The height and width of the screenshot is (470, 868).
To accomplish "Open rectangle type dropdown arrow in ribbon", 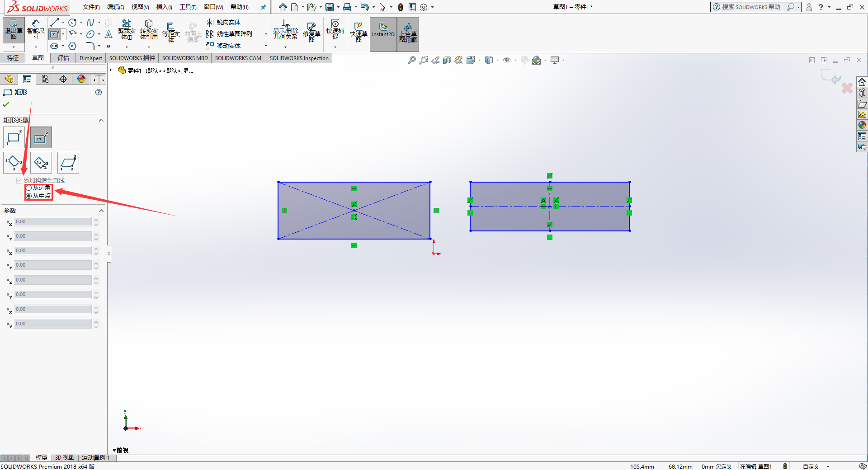I will point(63,34).
